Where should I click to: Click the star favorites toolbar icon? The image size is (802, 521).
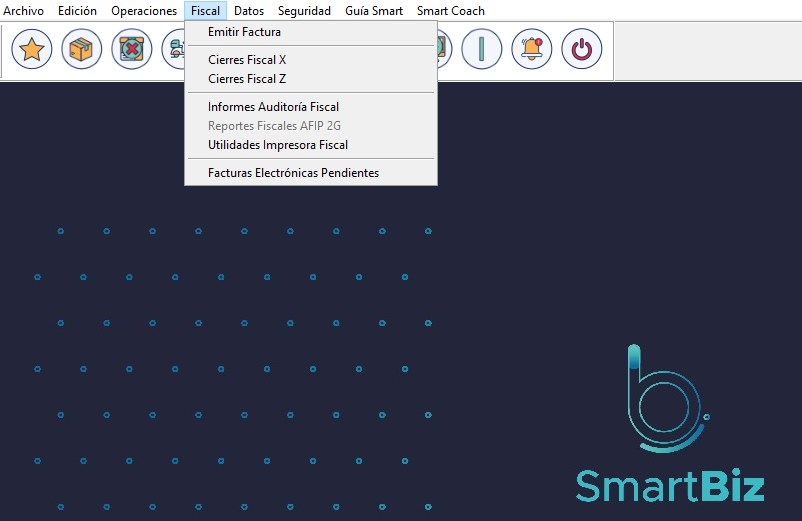(x=32, y=49)
